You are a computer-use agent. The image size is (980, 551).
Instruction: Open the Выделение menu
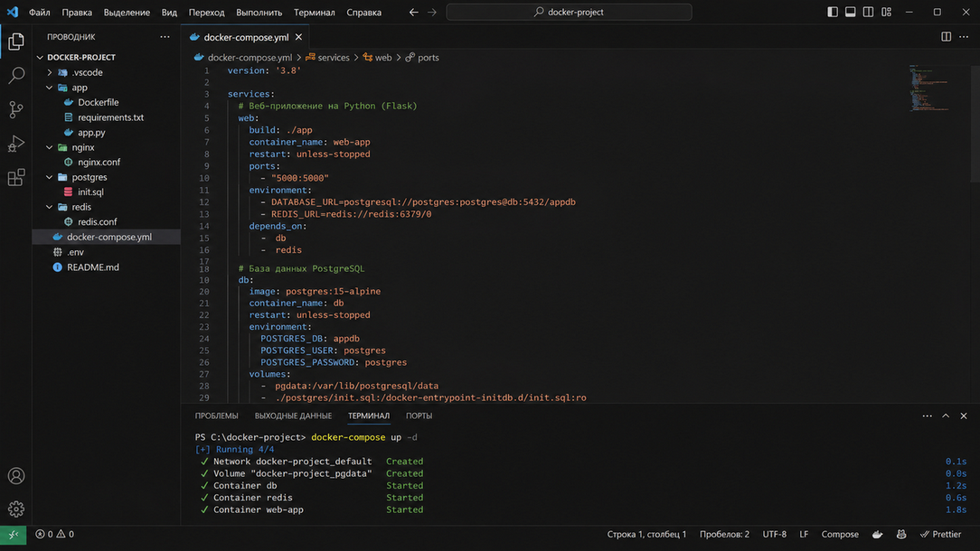pos(127,13)
